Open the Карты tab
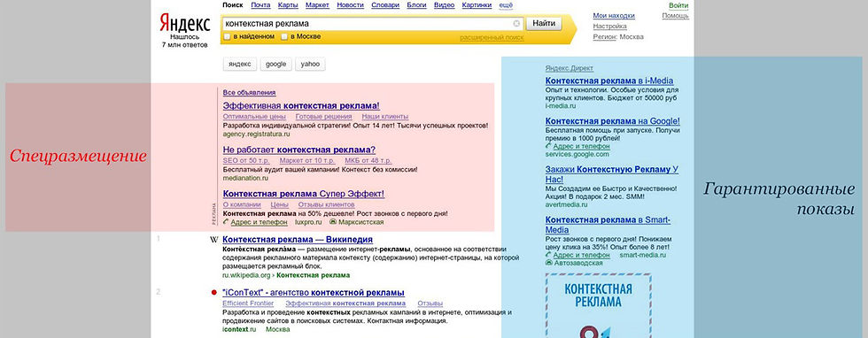868x338 pixels. [x=288, y=5]
